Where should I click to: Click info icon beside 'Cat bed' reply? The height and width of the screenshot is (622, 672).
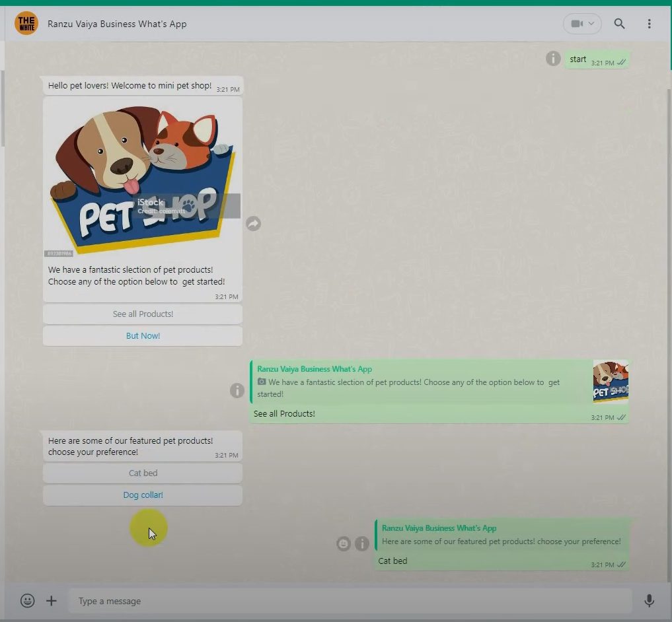point(362,543)
